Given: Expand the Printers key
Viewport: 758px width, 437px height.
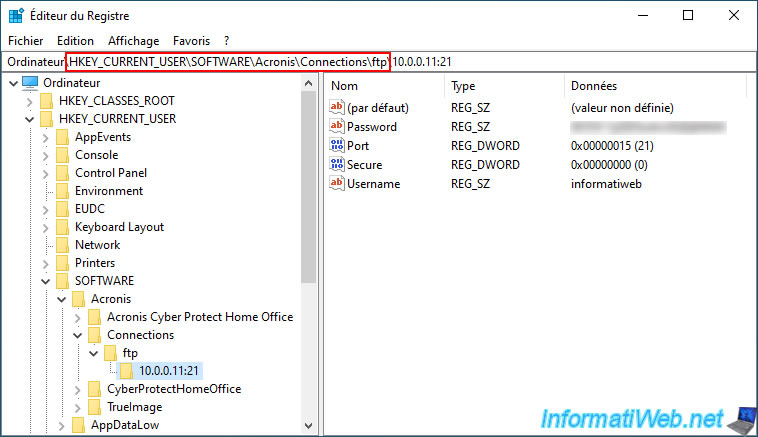Looking at the screenshot, I should pos(45,263).
